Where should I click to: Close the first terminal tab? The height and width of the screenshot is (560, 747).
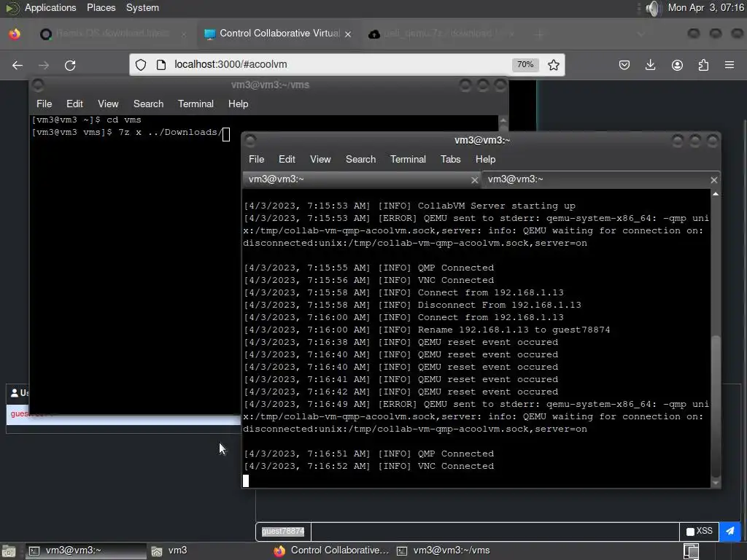pyautogui.click(x=474, y=180)
